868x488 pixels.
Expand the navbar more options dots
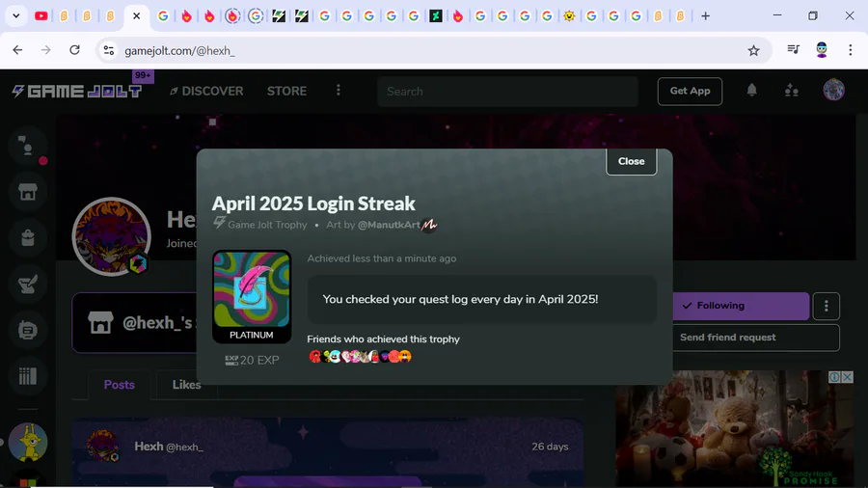coord(339,91)
